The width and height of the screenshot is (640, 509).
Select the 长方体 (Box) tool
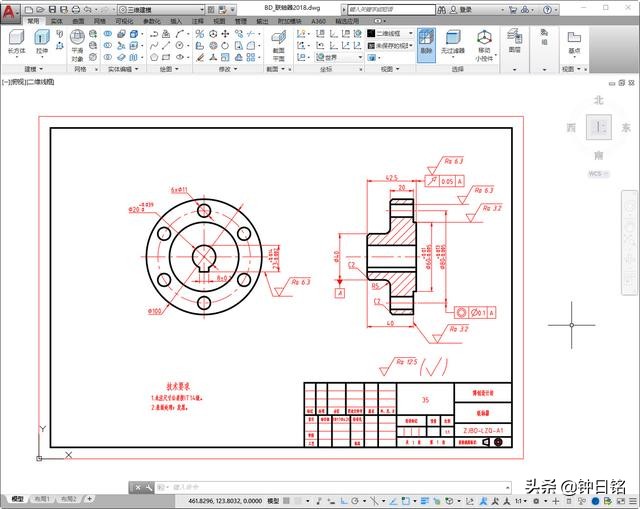[16, 41]
